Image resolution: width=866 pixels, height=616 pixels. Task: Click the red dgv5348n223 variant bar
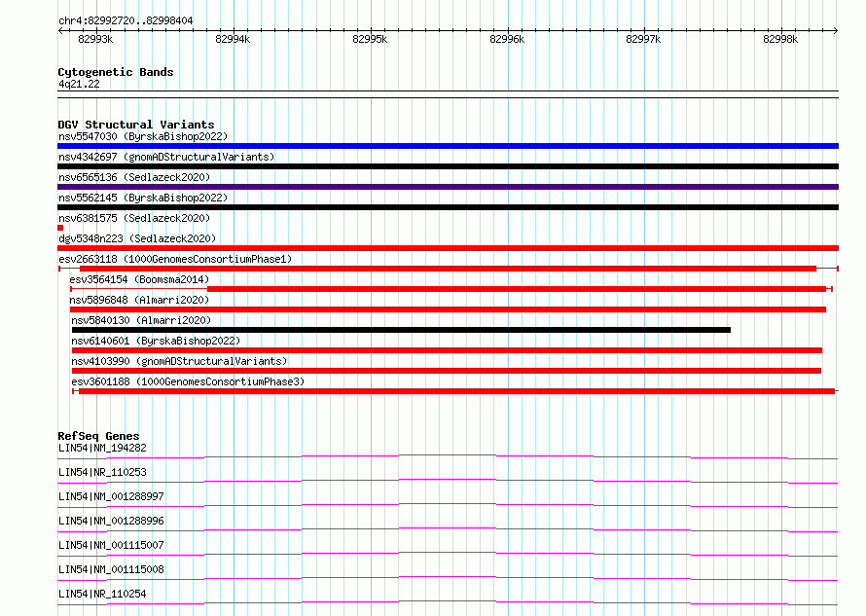[448, 248]
